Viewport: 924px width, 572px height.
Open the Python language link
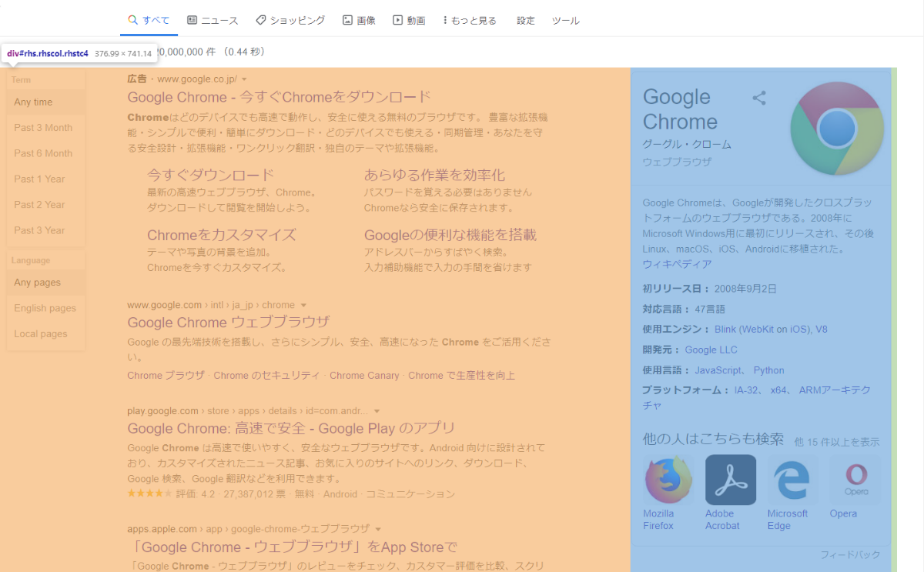point(768,370)
